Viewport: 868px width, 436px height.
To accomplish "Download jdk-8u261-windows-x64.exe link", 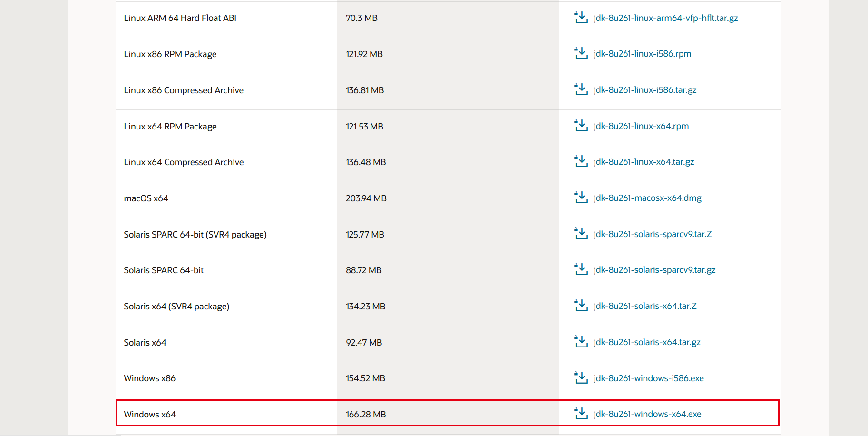I will [x=647, y=414].
